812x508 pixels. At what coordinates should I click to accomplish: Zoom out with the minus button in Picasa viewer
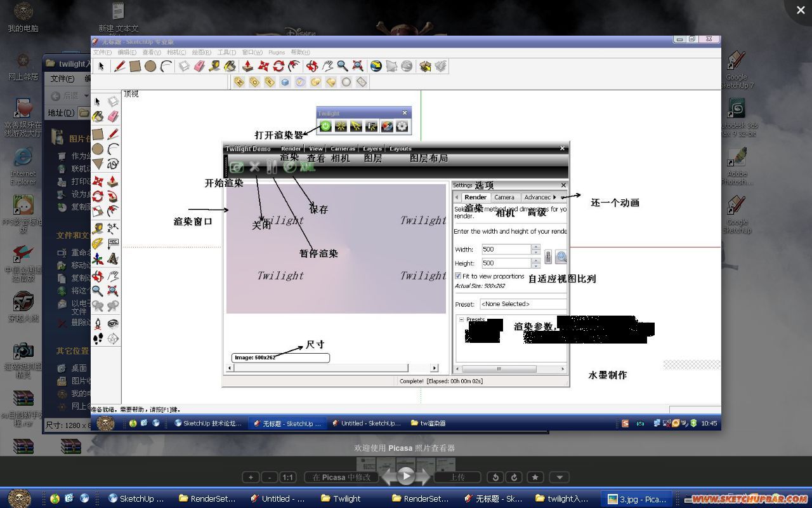(269, 478)
